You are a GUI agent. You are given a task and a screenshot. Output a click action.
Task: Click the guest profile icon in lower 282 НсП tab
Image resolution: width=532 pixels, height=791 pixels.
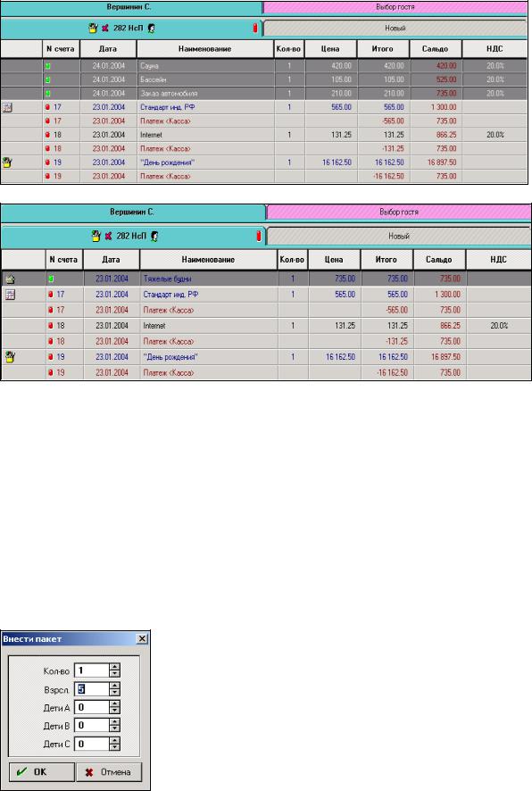click(154, 236)
